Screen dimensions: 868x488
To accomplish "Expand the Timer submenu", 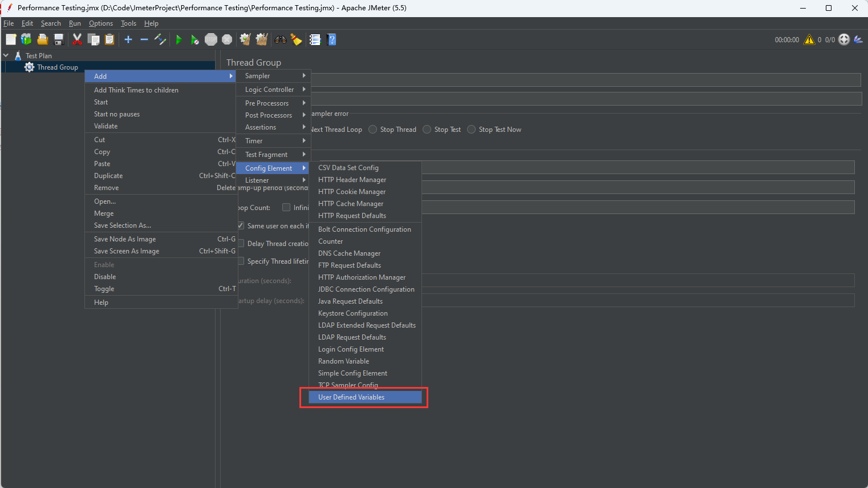I will pyautogui.click(x=274, y=141).
